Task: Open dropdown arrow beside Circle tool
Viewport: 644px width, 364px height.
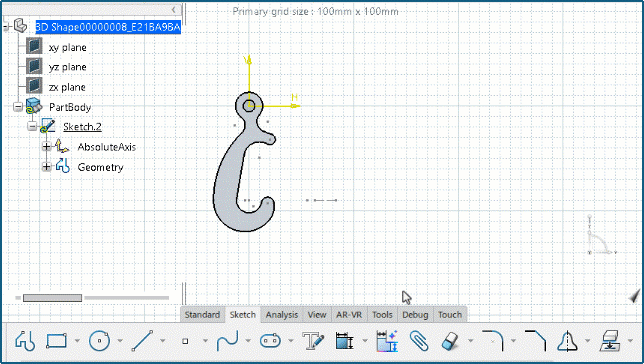Action: click(x=120, y=341)
